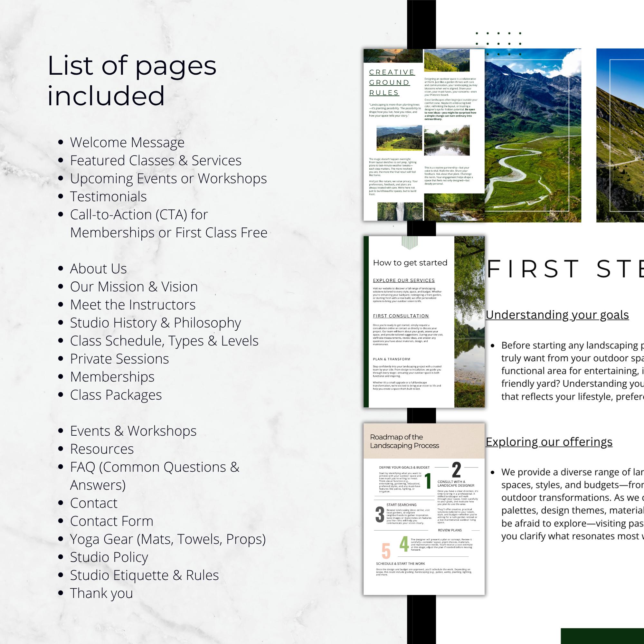Screen dimensions: 644x644
Task: Click the FAQ list item
Action: point(154,467)
